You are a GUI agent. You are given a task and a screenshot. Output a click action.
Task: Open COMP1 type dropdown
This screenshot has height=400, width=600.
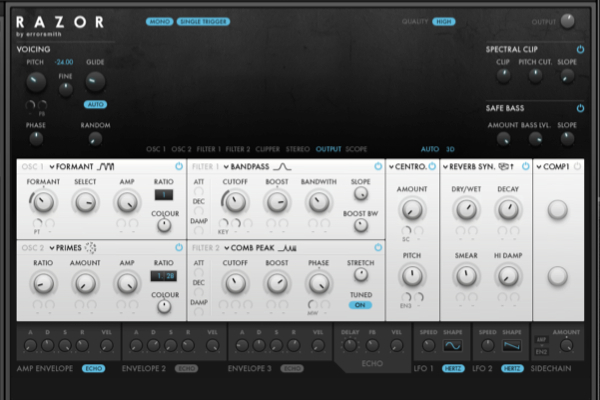pyautogui.click(x=553, y=167)
